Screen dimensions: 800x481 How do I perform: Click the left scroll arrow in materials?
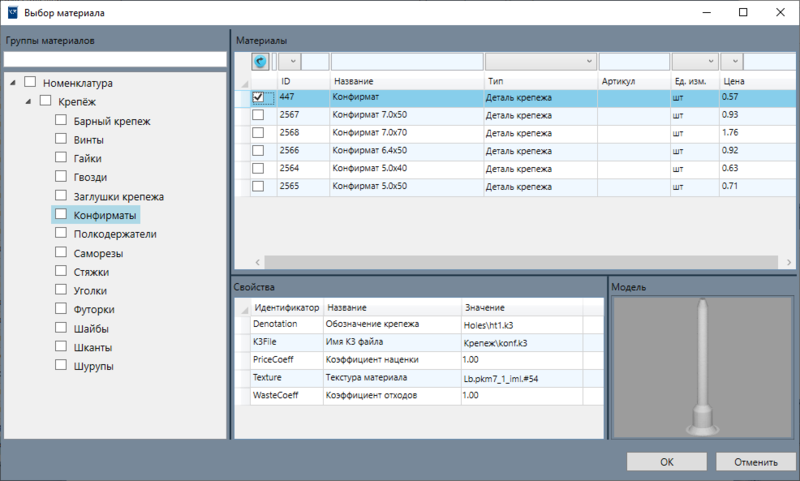258,262
